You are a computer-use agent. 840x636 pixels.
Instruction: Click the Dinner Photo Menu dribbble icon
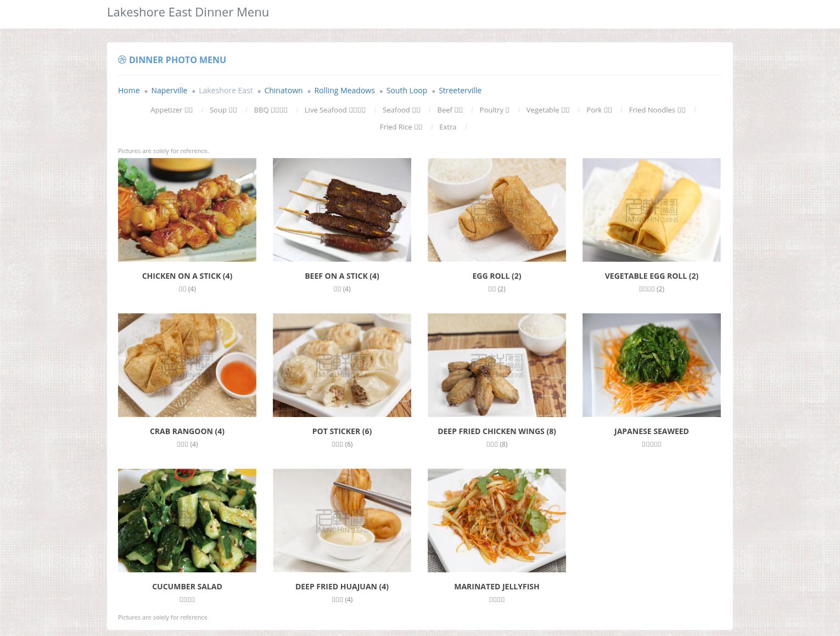tap(122, 60)
